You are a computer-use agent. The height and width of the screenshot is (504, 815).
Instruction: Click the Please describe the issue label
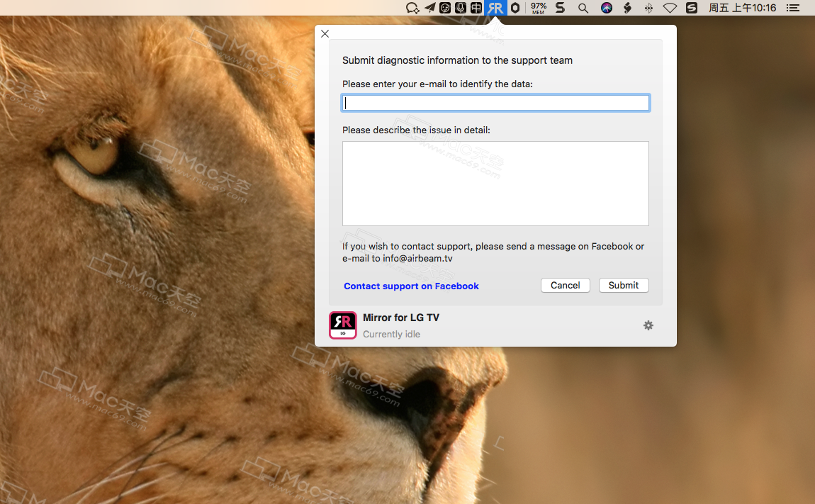(x=416, y=130)
